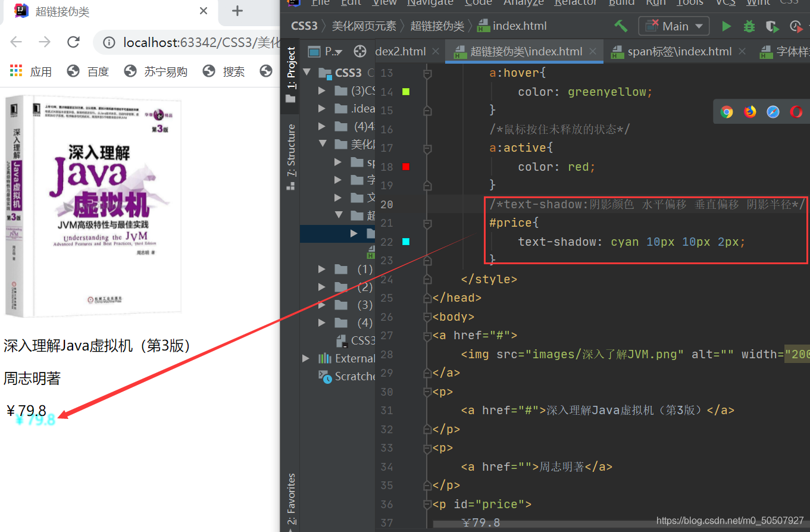Expand the External Libraries node
This screenshot has width=810, height=532.
(x=307, y=358)
